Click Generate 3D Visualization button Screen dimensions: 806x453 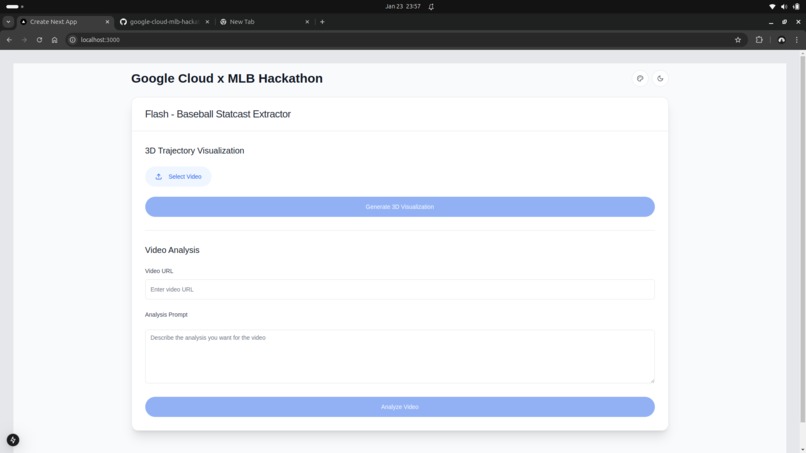coord(399,207)
